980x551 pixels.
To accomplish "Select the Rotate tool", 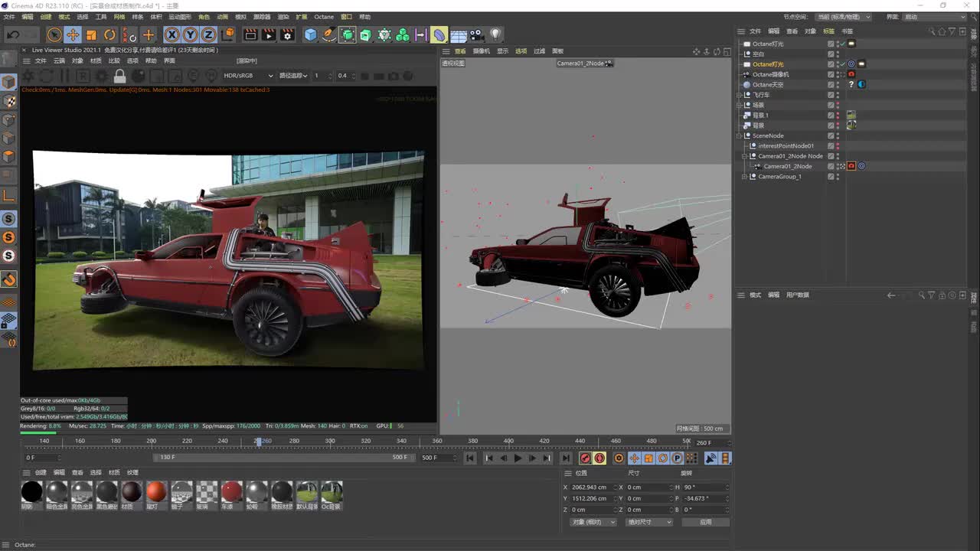I will [x=109, y=34].
